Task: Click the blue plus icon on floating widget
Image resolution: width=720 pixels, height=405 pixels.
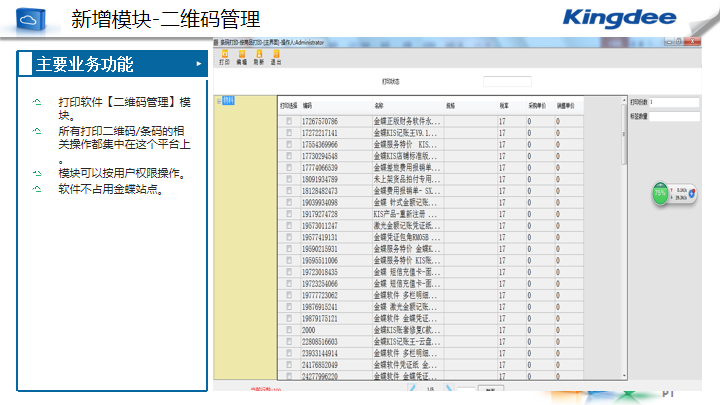Action: click(692, 193)
